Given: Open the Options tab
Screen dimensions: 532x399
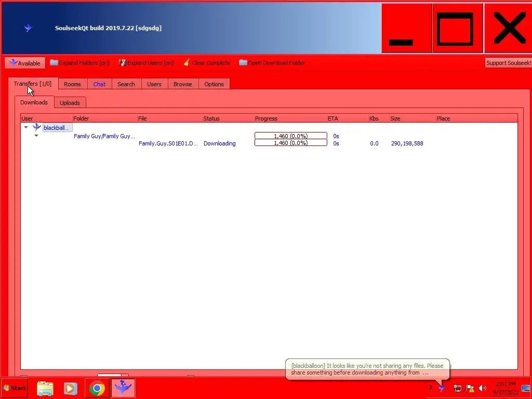Looking at the screenshot, I should [214, 84].
